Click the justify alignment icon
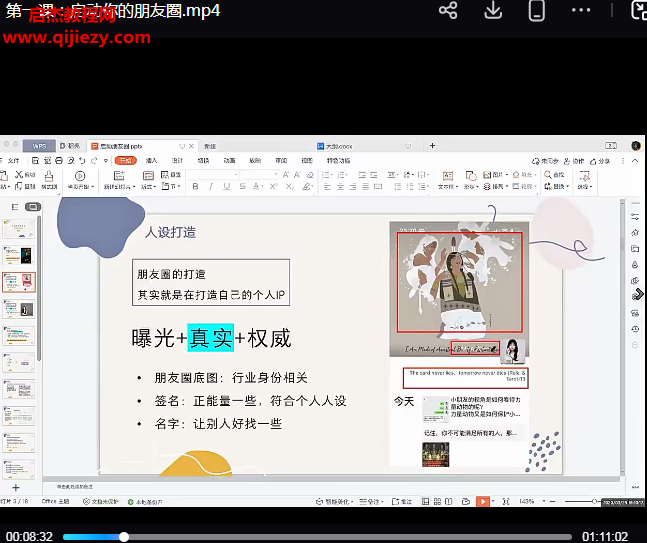 pos(366,187)
